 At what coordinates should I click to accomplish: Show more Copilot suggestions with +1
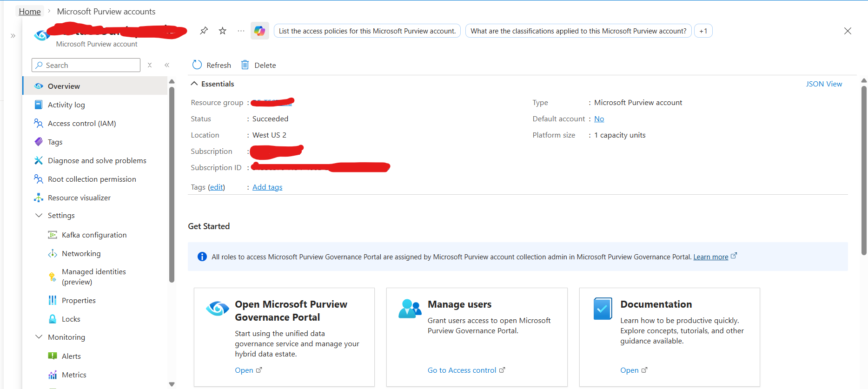click(x=703, y=31)
